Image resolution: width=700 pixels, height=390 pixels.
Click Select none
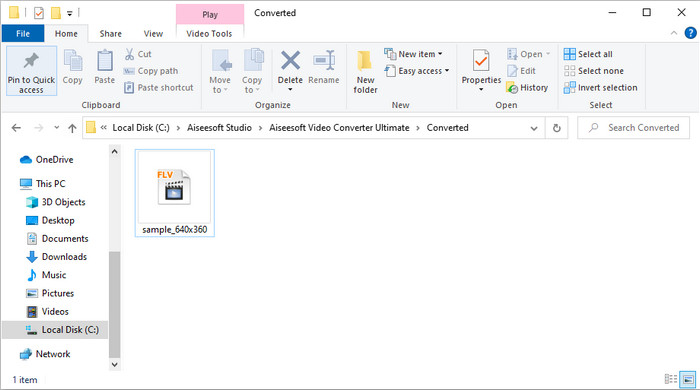(594, 71)
